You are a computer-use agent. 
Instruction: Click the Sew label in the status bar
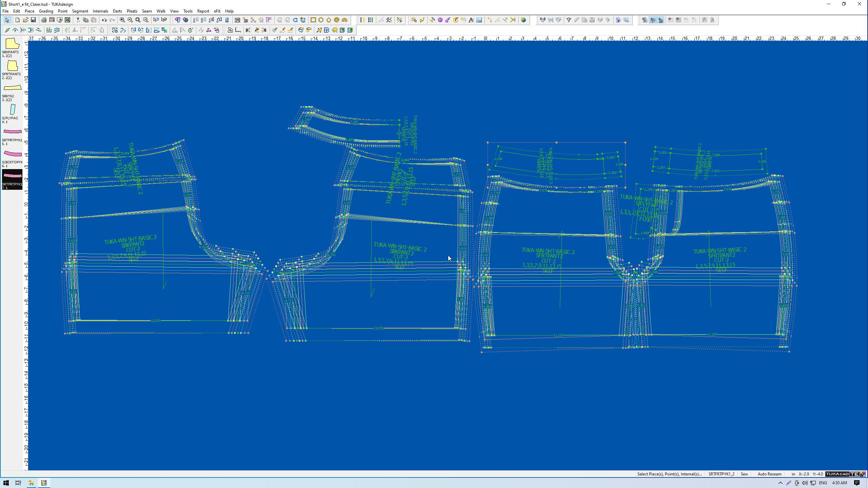pyautogui.click(x=744, y=474)
